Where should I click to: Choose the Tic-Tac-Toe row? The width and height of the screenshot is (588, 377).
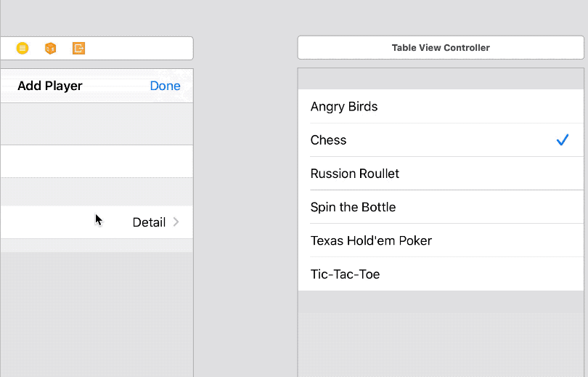[441, 274]
